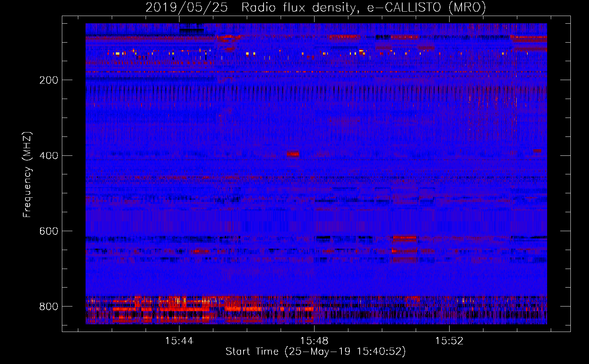This screenshot has height=364, width=589.
Task: Click the 'Frequency (MHZ)' axis label
Action: pos(27,175)
